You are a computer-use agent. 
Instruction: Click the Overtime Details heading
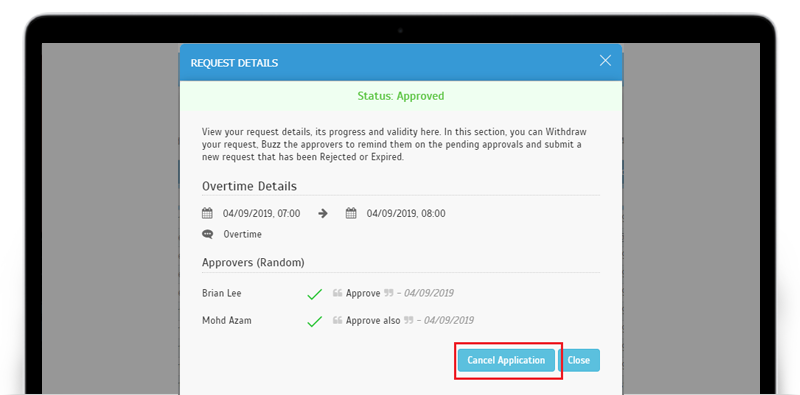(249, 186)
